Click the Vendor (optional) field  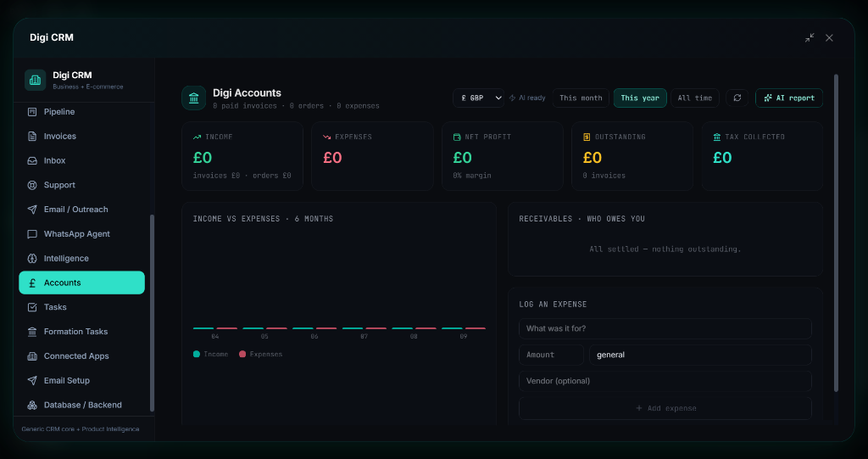tap(665, 382)
